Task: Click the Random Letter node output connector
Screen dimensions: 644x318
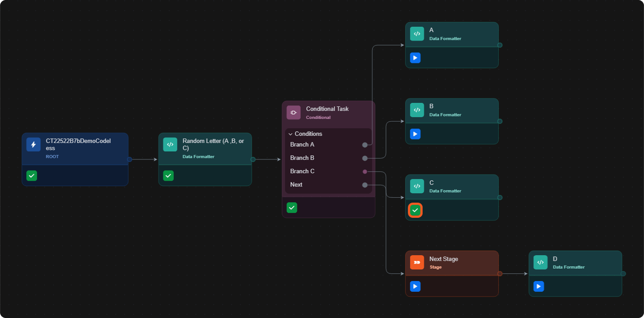Action: [253, 159]
